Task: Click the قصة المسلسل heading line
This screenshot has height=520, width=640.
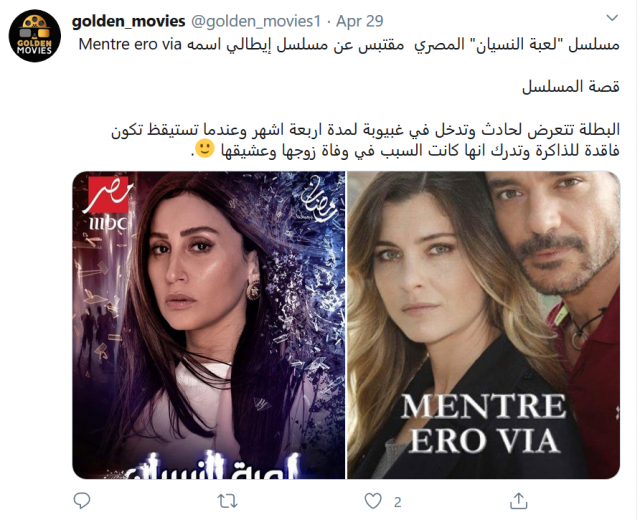Action: coord(571,87)
